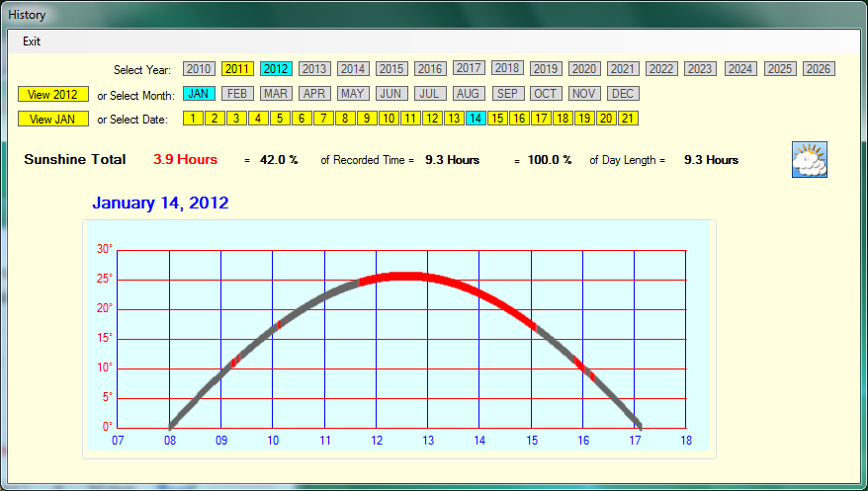
Task: Pick date 2 in the date row
Action: click(x=215, y=119)
